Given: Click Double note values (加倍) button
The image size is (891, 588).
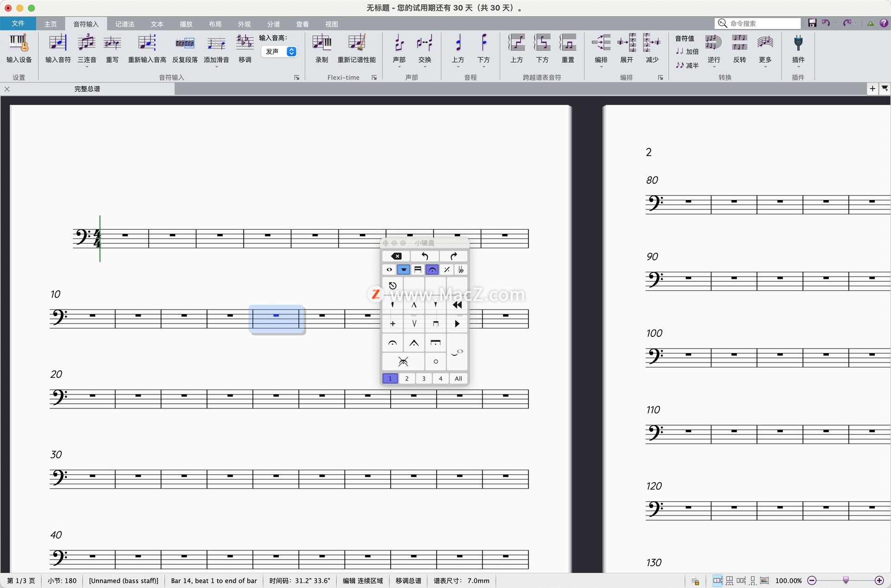Looking at the screenshot, I should [687, 52].
